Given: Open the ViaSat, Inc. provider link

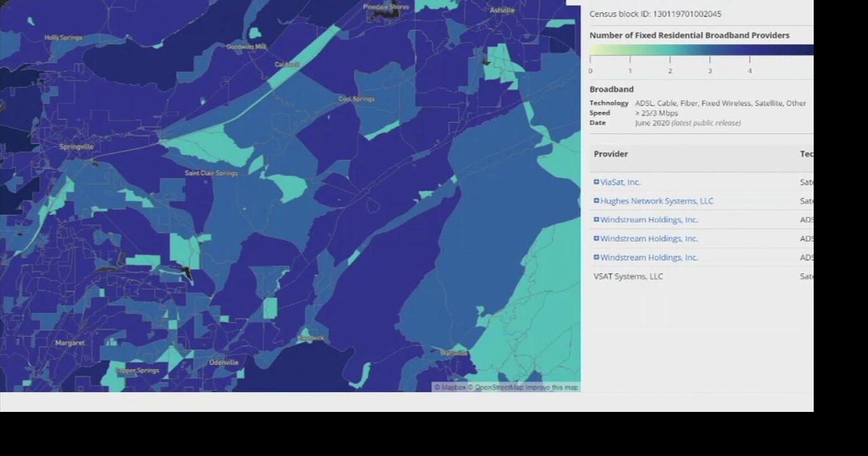Looking at the screenshot, I should 619,182.
